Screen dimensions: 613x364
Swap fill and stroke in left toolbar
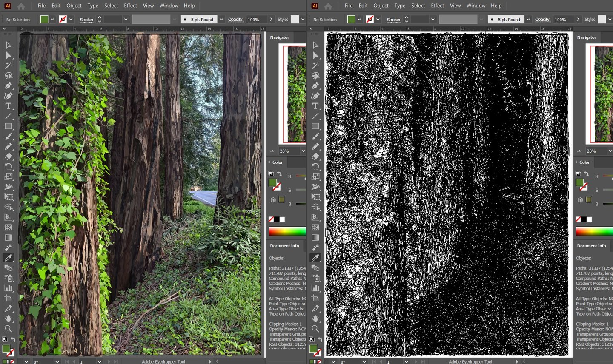tap(13, 339)
